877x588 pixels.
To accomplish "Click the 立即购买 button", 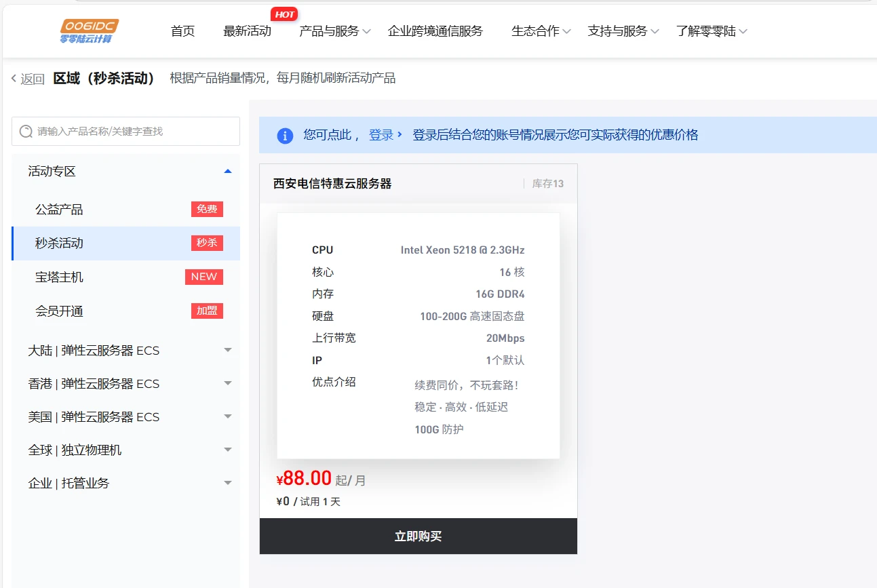I will pos(418,536).
